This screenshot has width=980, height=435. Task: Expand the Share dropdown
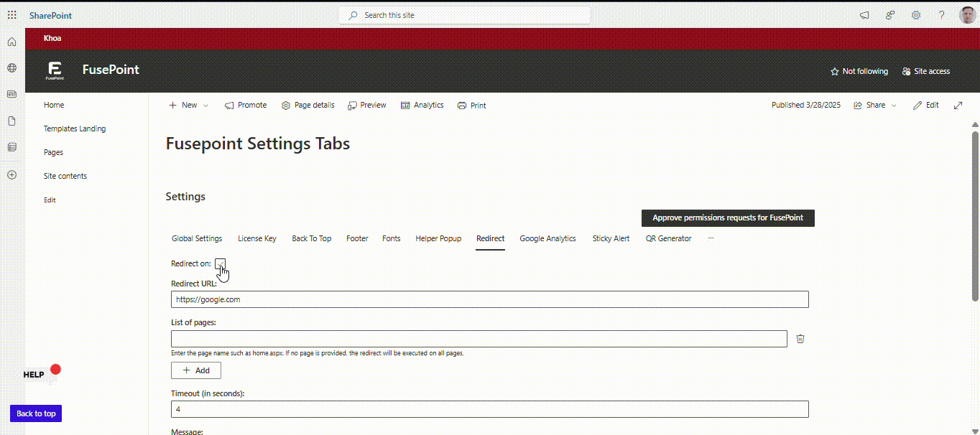(x=875, y=106)
